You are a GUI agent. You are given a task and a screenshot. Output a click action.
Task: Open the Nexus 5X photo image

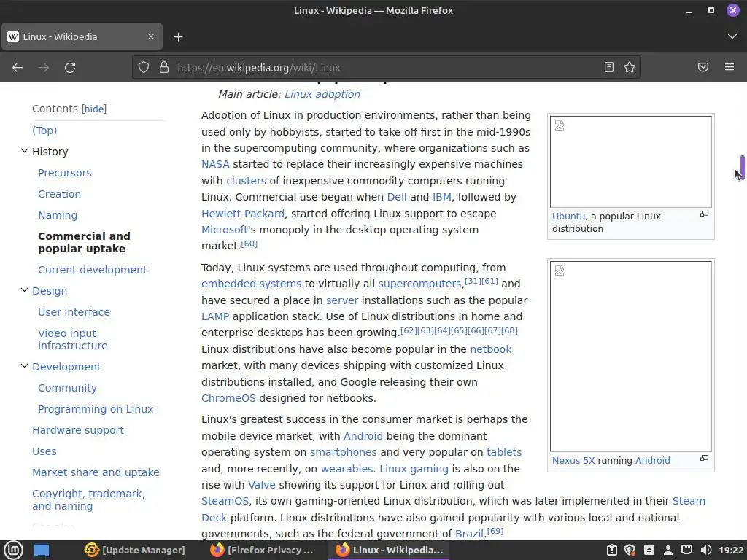(x=631, y=356)
